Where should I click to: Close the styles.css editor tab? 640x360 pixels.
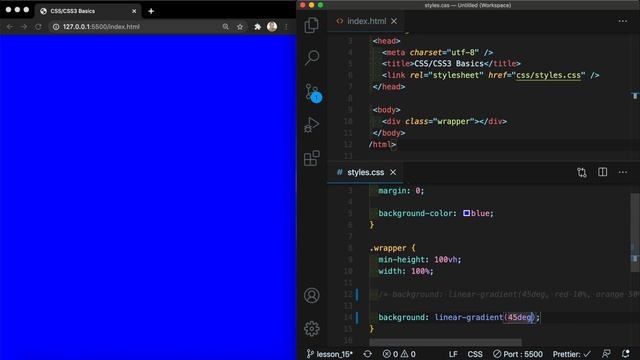(393, 172)
